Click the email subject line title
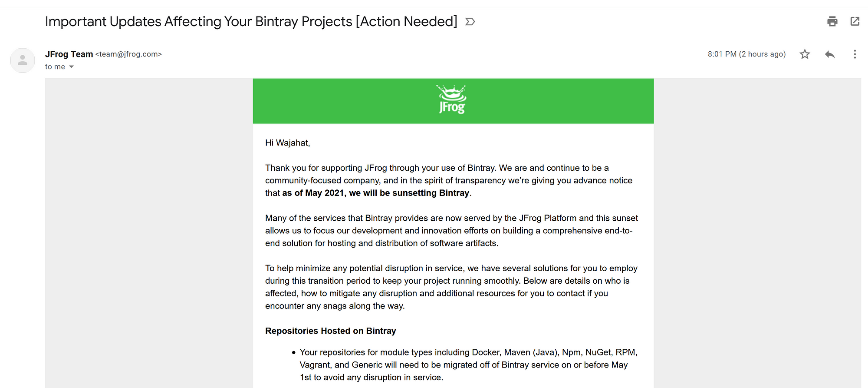 251,22
